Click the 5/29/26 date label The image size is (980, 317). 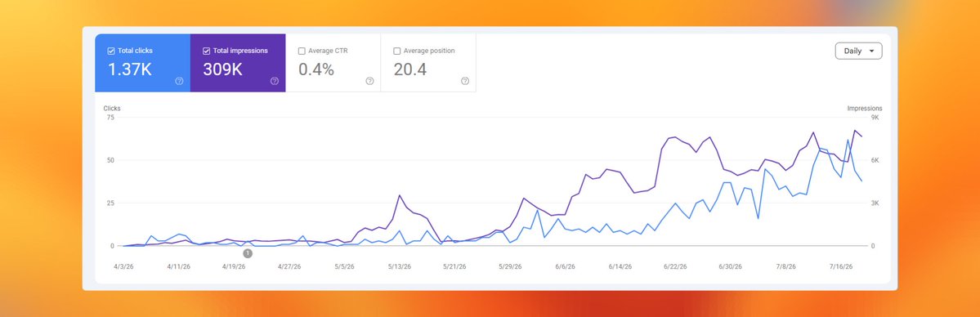click(x=511, y=266)
